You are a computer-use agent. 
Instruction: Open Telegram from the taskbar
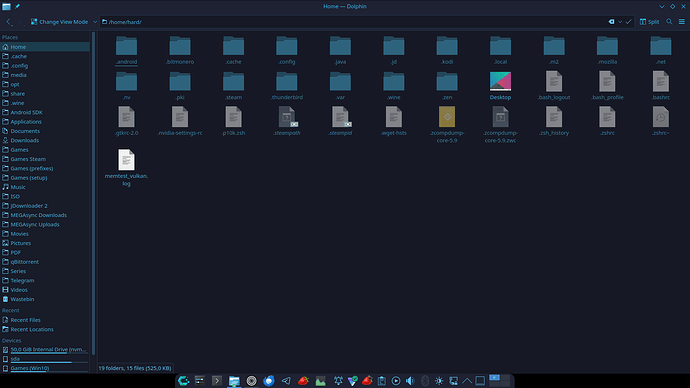coord(286,381)
